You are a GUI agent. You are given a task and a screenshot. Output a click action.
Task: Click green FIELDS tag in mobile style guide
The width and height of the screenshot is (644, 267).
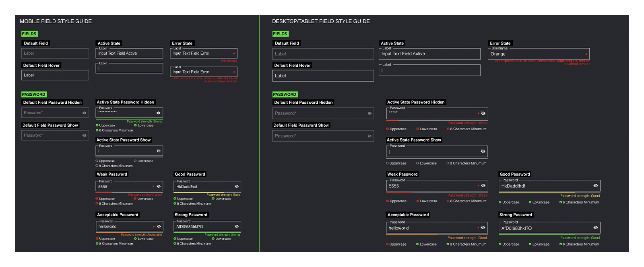pyautogui.click(x=29, y=34)
